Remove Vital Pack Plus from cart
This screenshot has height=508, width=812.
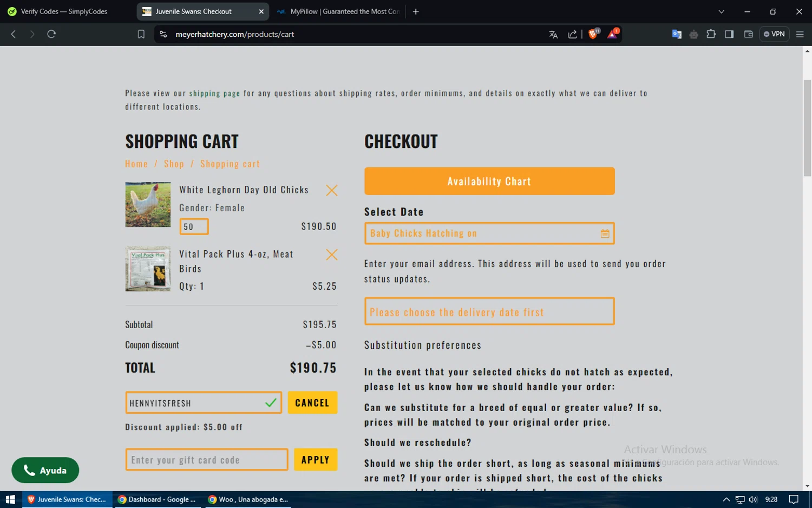click(332, 255)
